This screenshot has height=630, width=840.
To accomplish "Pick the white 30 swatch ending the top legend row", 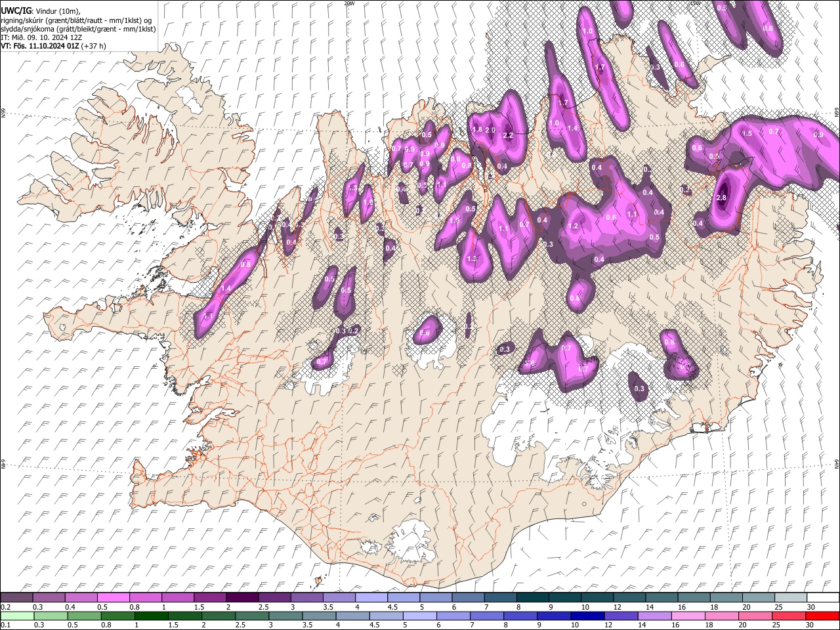I will (x=822, y=597).
